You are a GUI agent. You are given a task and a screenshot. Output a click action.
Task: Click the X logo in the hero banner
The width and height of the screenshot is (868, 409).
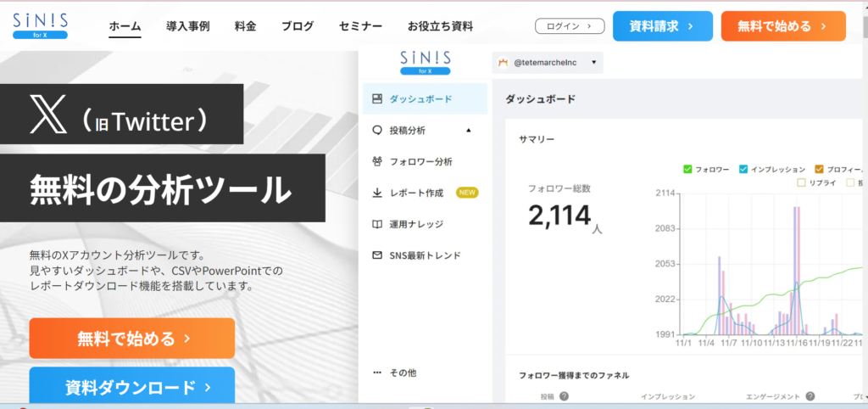click(x=48, y=114)
